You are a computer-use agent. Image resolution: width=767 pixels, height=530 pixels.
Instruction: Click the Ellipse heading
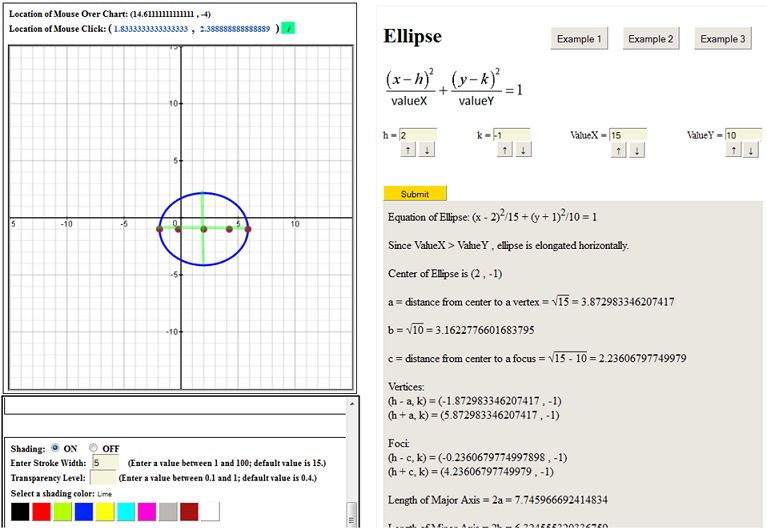coord(412,36)
